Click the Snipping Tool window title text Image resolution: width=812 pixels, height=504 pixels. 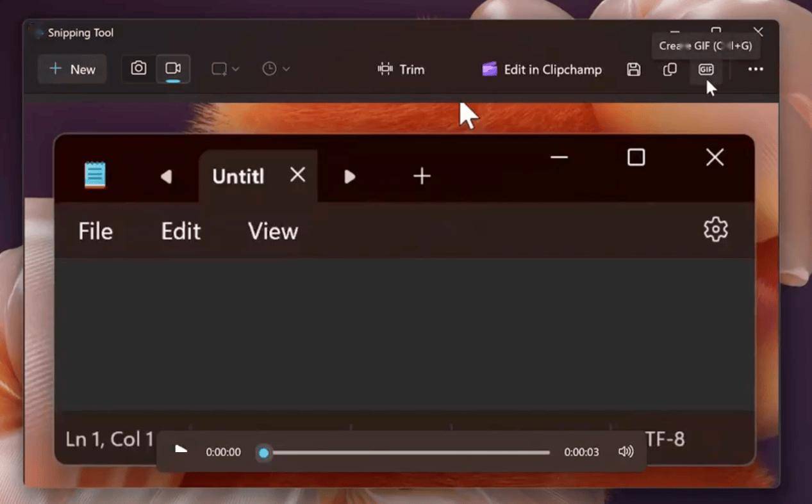tap(81, 33)
